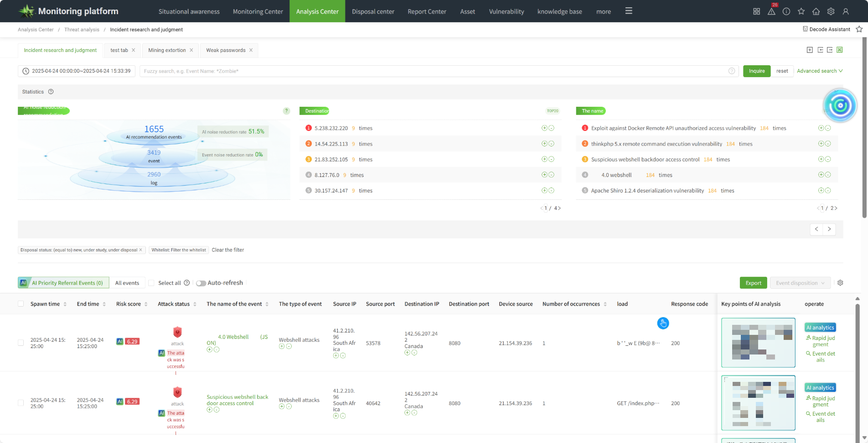Close the Mining extortion tab
The width and height of the screenshot is (868, 443).
click(191, 50)
